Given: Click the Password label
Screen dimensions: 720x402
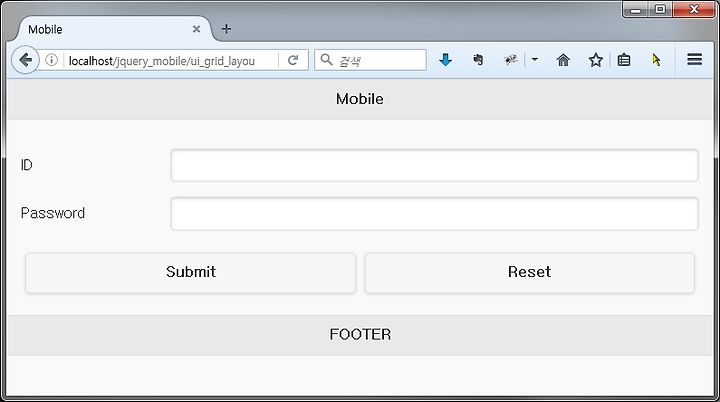Looking at the screenshot, I should pos(53,213).
